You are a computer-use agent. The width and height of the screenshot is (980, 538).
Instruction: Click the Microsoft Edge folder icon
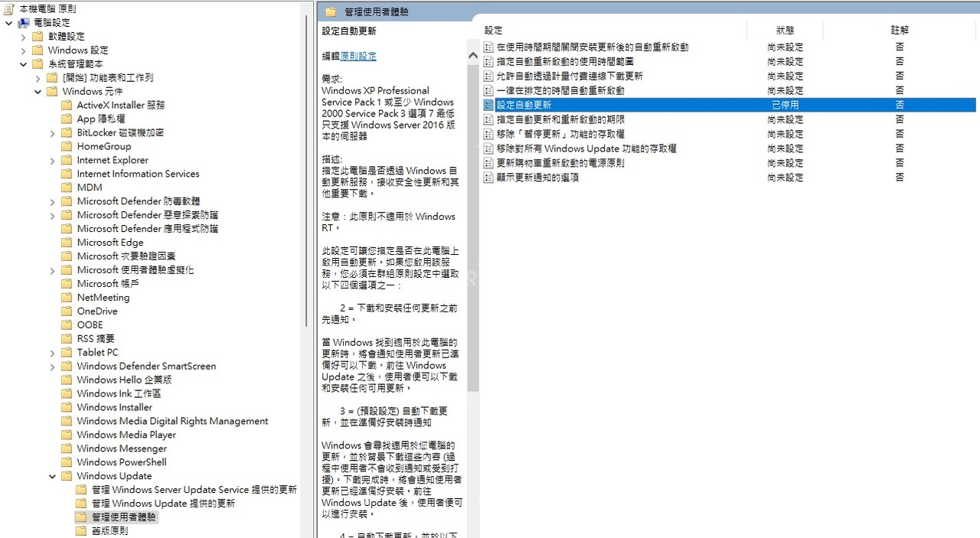67,243
